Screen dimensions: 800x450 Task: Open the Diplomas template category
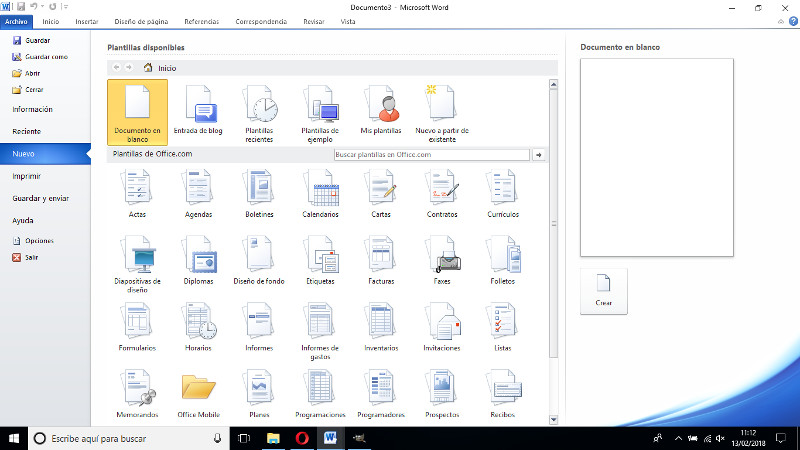(198, 261)
